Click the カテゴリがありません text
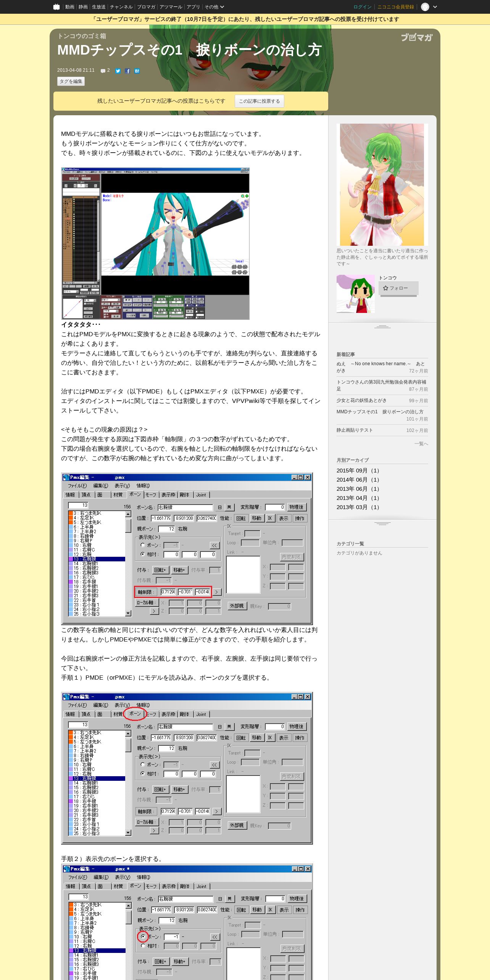The image size is (490, 980). coord(359,553)
